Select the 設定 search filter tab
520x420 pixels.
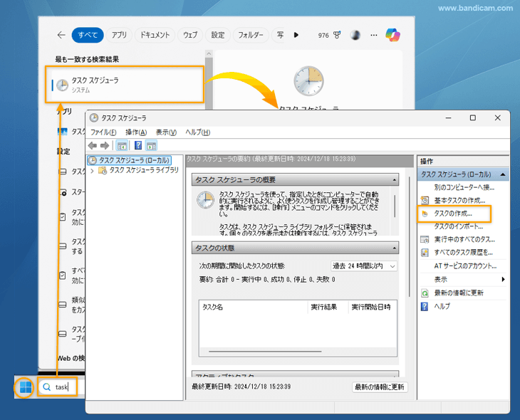(218, 35)
